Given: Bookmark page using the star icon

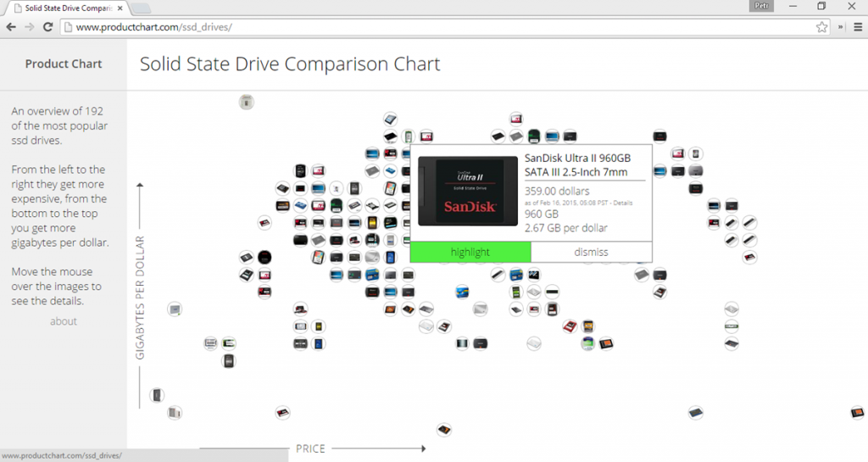Looking at the screenshot, I should [821, 27].
